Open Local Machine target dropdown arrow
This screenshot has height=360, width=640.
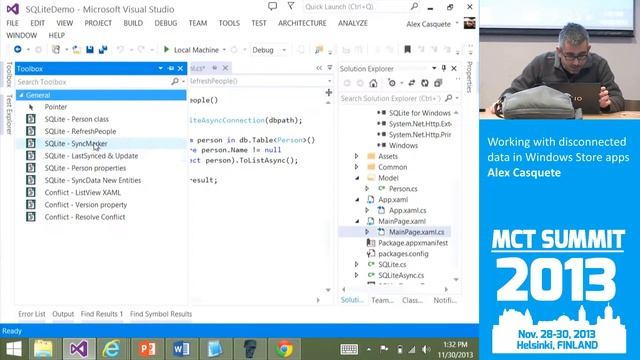(224, 50)
